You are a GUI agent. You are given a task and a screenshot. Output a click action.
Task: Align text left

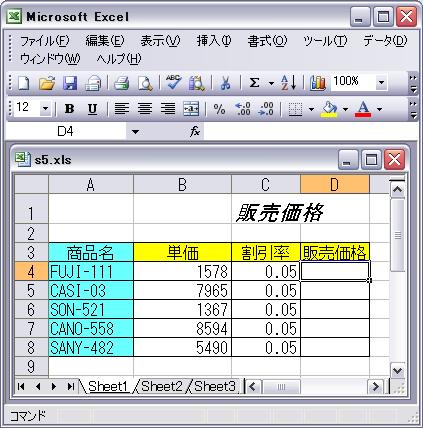tap(122, 109)
